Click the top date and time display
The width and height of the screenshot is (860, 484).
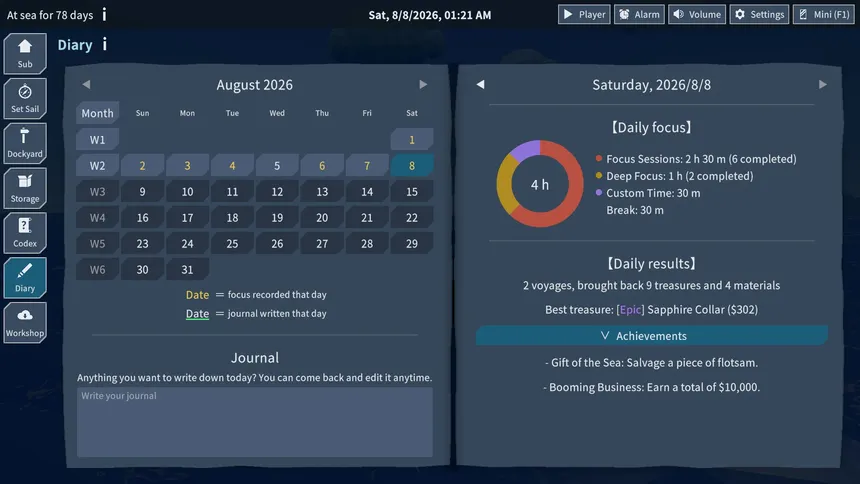point(429,15)
